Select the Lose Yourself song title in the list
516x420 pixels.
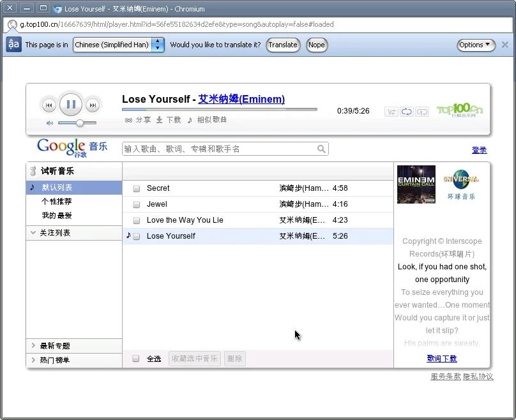pos(171,236)
